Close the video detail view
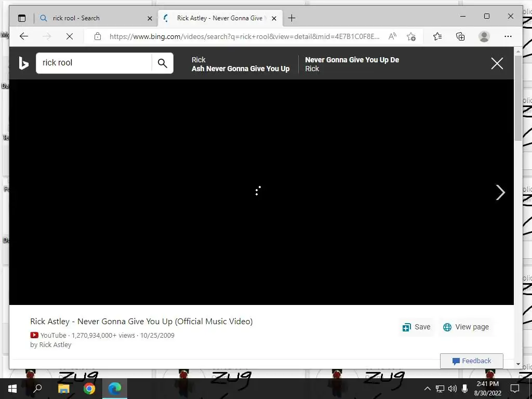 pos(497,63)
